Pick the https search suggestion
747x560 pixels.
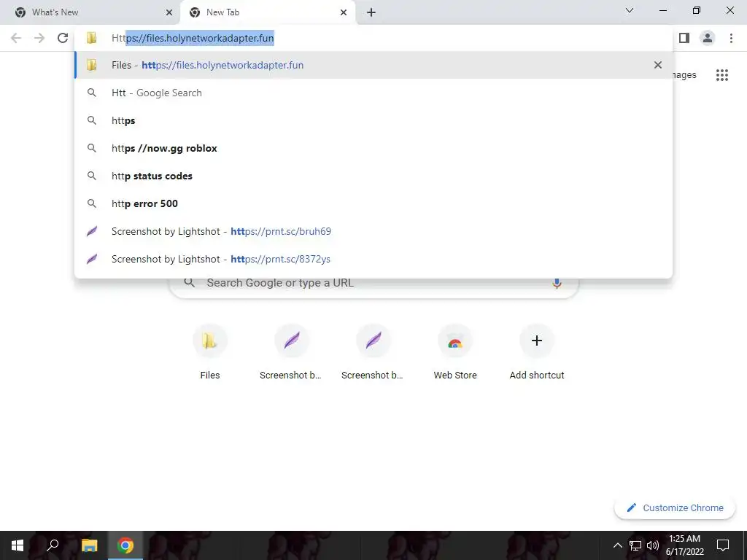point(373,120)
